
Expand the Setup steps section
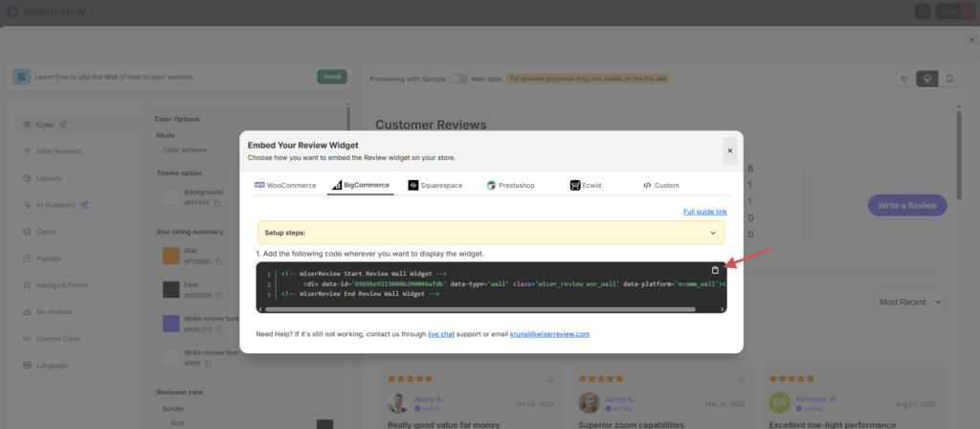[x=712, y=233]
